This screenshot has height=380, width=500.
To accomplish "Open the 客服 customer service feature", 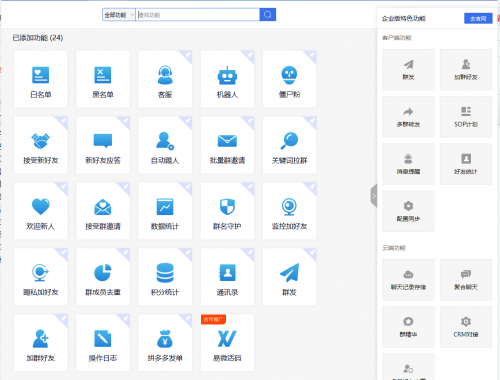I will point(165,79).
